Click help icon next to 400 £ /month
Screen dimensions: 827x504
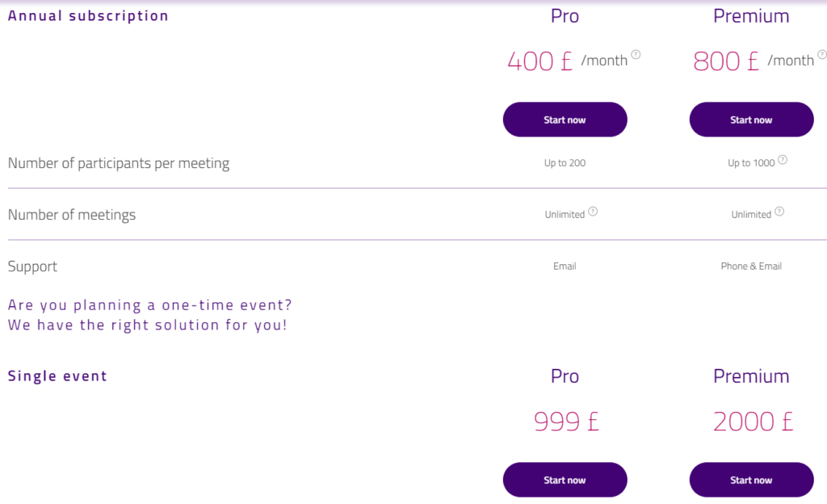(x=636, y=54)
